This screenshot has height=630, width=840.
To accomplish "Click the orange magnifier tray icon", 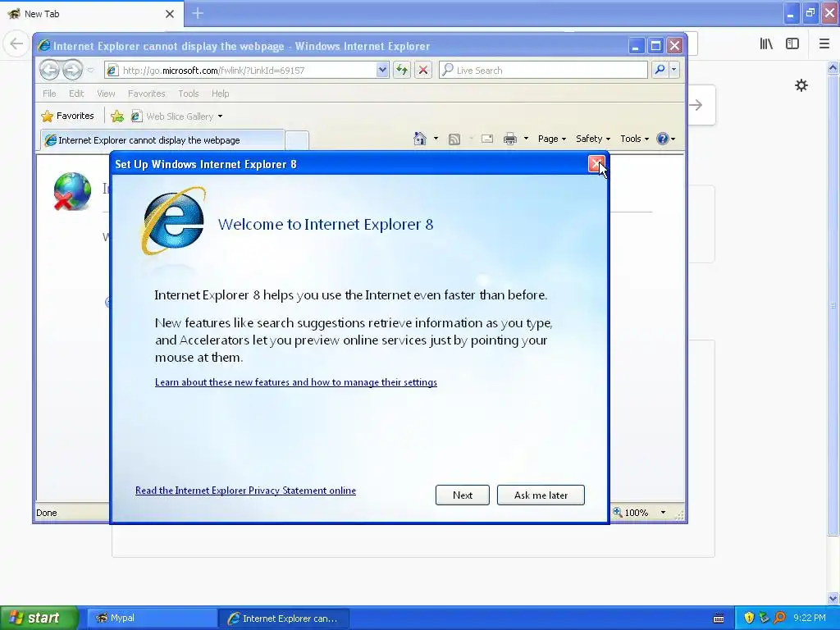I will pos(780,619).
